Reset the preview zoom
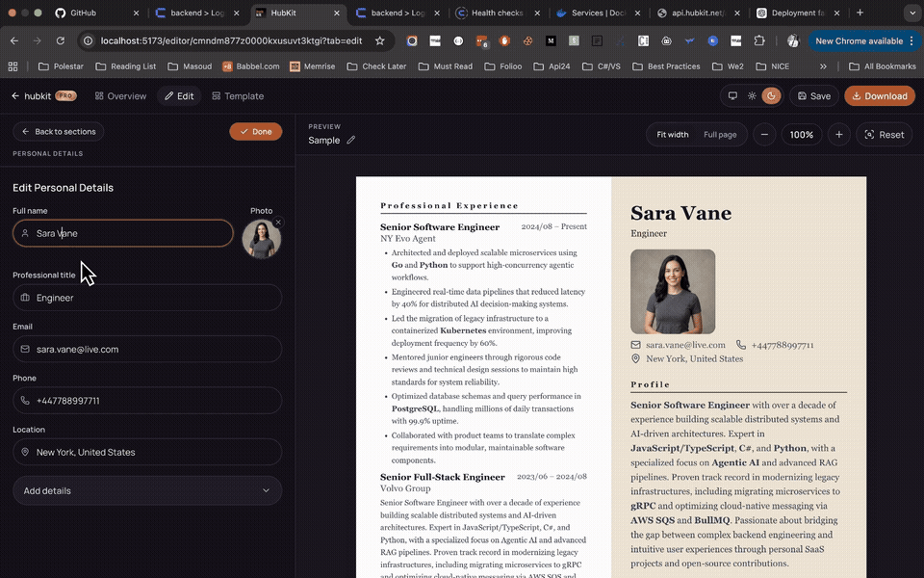924x578 pixels. click(x=884, y=135)
